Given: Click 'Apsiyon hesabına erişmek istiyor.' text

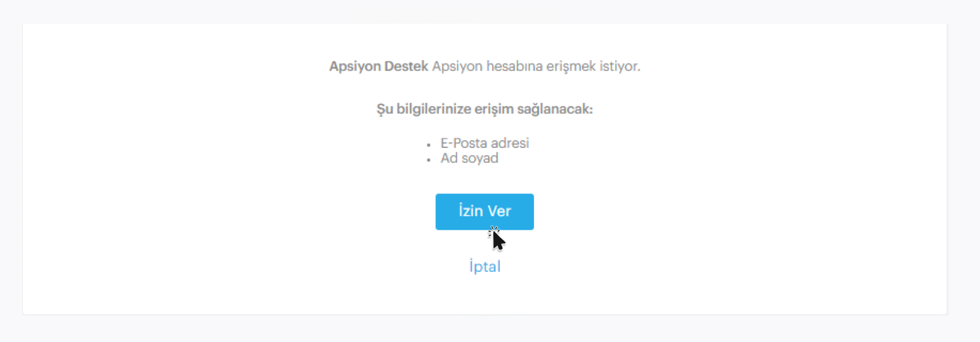Looking at the screenshot, I should point(536,66).
